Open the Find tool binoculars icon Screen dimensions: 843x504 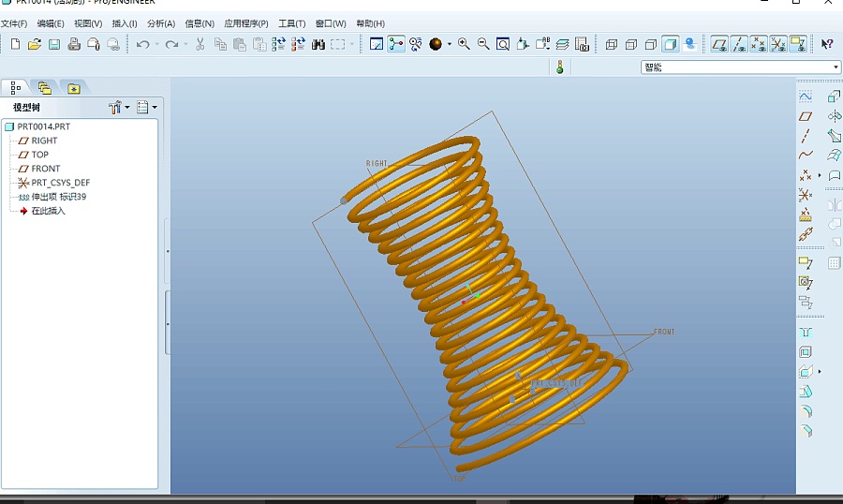[318, 44]
